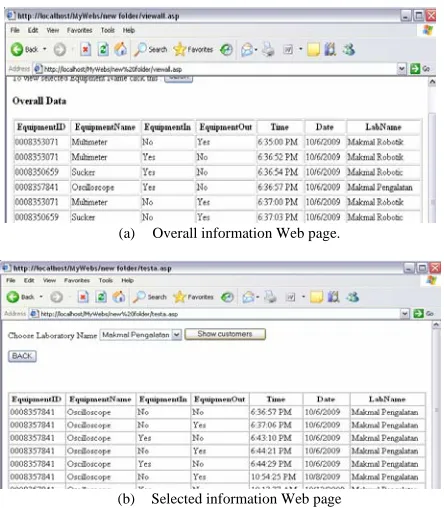Open View menu in testa.asp window

(x=49, y=280)
